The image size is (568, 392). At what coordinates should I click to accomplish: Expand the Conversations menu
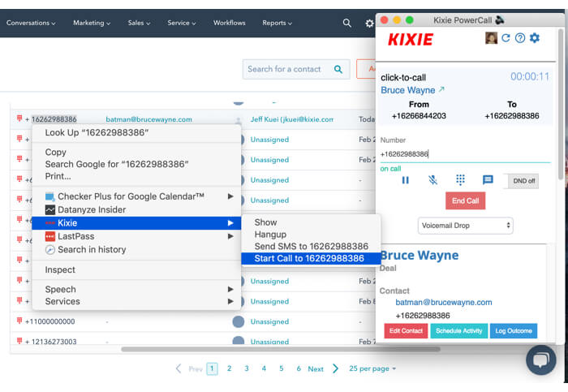[31, 23]
